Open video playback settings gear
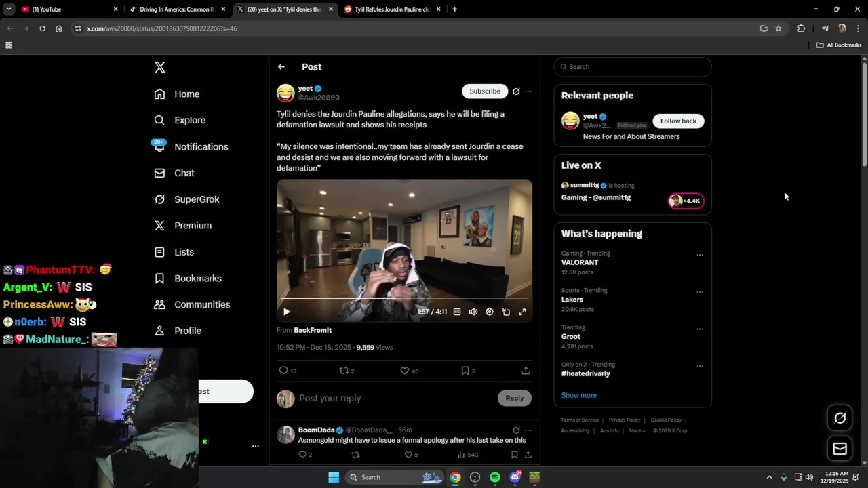This screenshot has height=488, width=868. [490, 312]
